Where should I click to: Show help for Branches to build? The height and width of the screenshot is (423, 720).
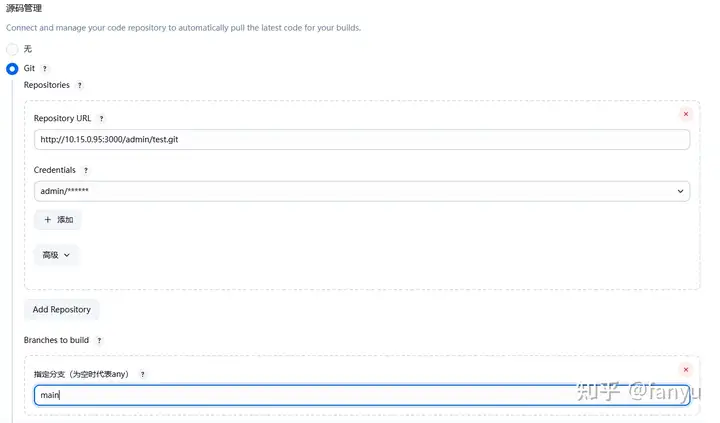click(99, 341)
